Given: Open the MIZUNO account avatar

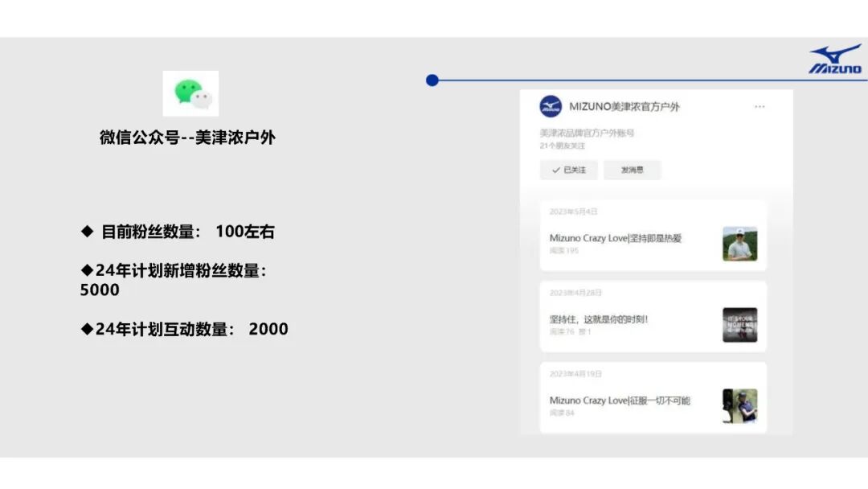Looking at the screenshot, I should (551, 106).
